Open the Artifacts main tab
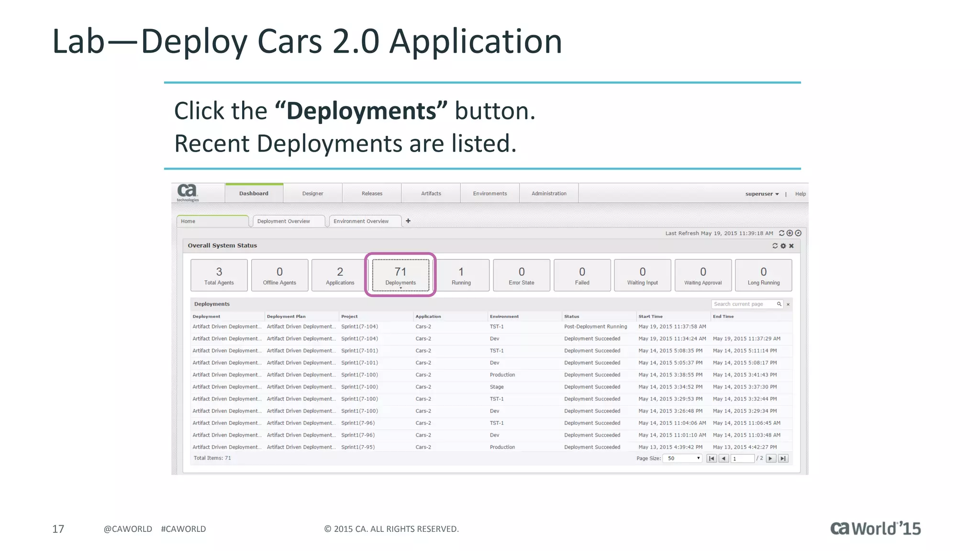980x551 pixels. (x=431, y=193)
